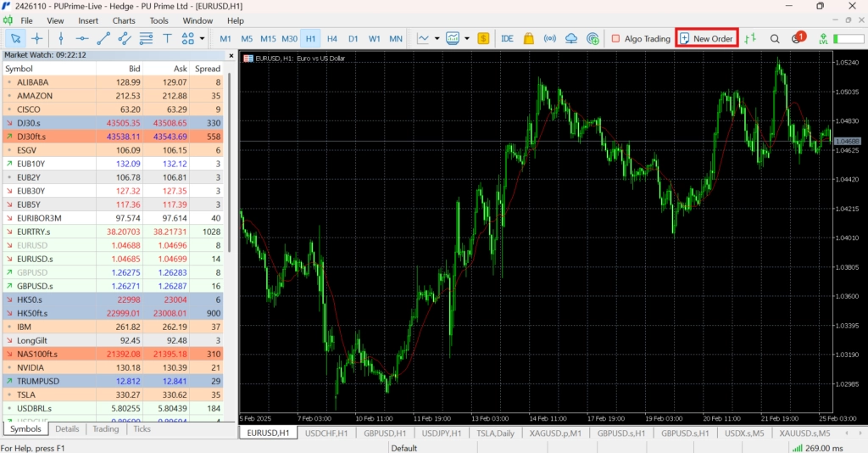Open the Market shopping bag icon
The height and width of the screenshot is (453, 868).
tap(529, 39)
